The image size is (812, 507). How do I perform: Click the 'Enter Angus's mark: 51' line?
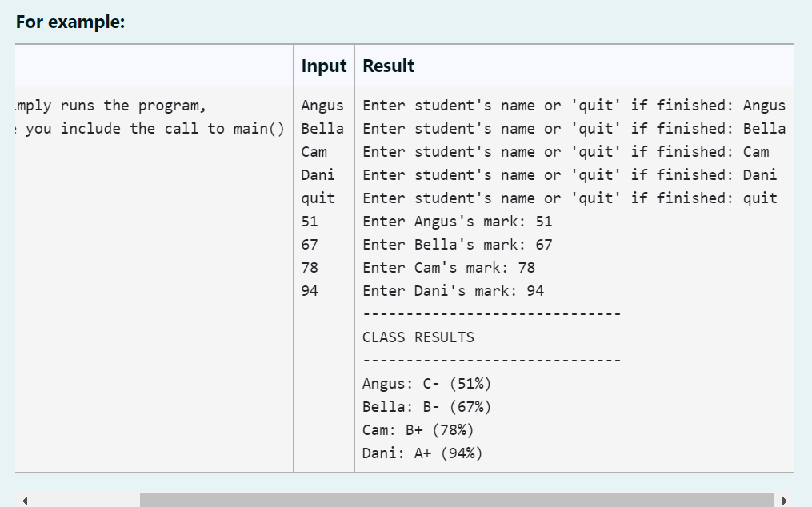point(457,222)
